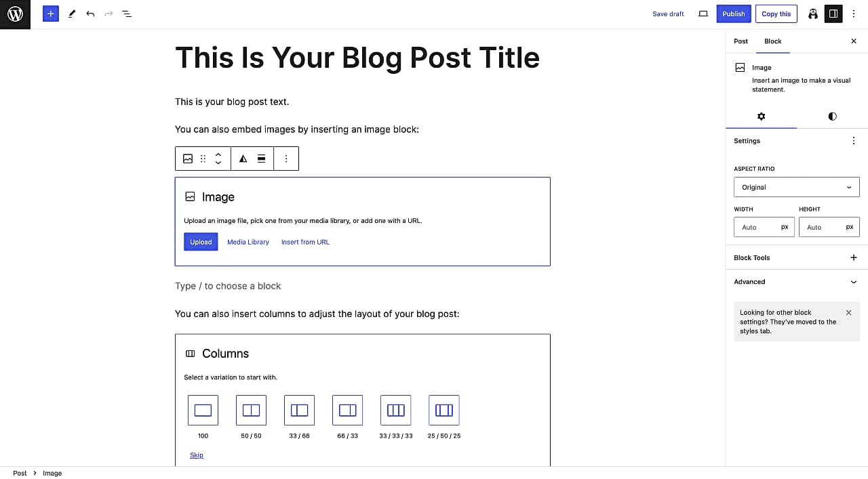Click the WordPress logo icon

click(15, 14)
